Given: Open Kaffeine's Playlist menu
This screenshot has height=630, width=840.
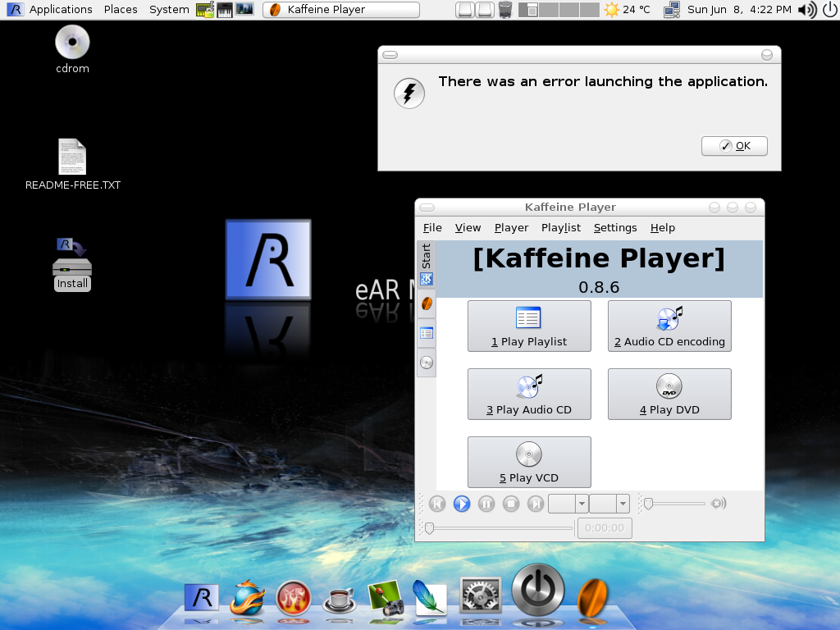Looking at the screenshot, I should 561,228.
